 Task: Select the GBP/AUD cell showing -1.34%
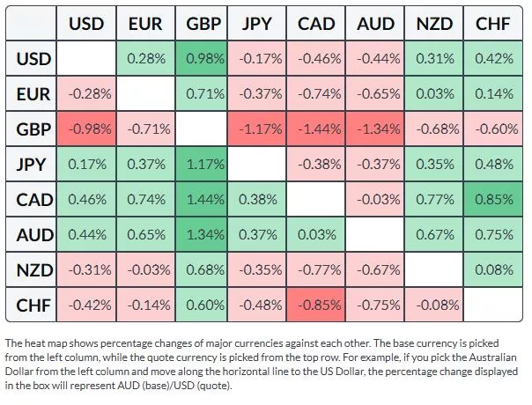376,129
